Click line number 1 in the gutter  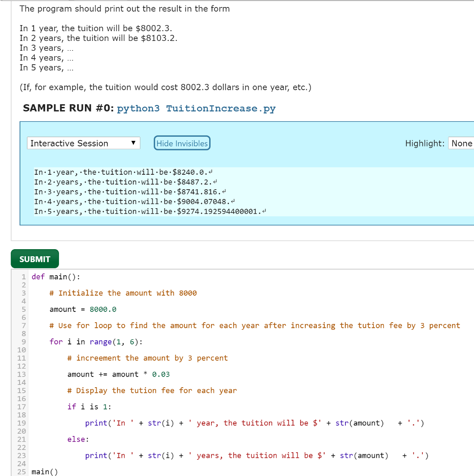click(x=23, y=277)
